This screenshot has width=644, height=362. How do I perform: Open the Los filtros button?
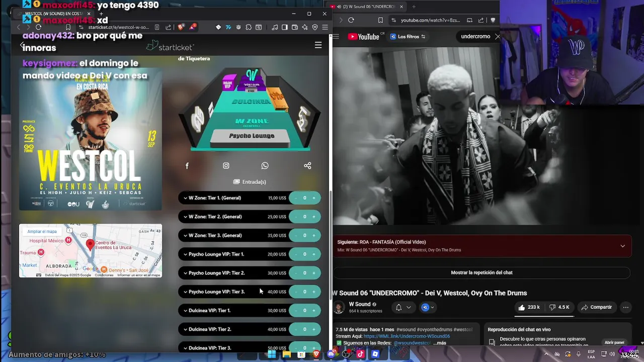[x=408, y=37]
